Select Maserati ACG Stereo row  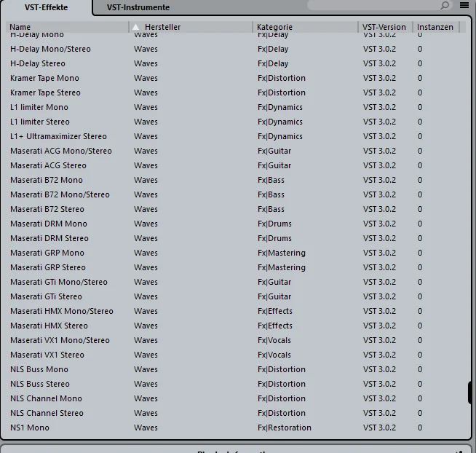click(236, 165)
